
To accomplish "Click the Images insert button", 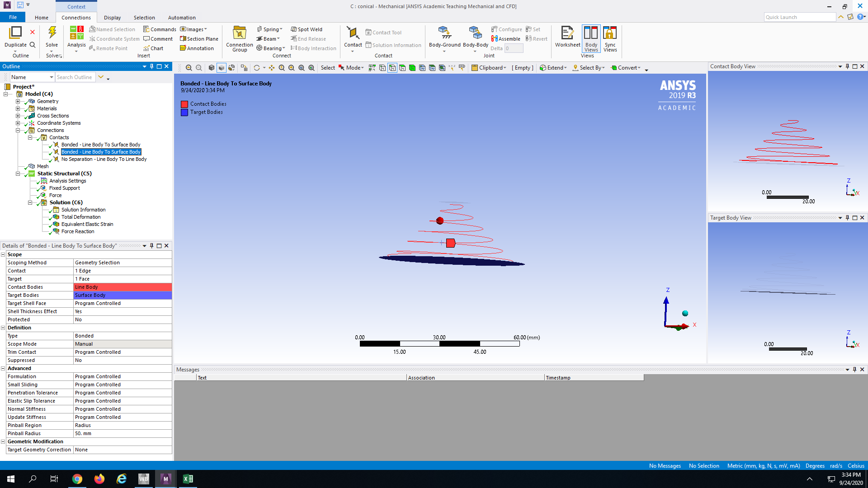I will (x=193, y=29).
